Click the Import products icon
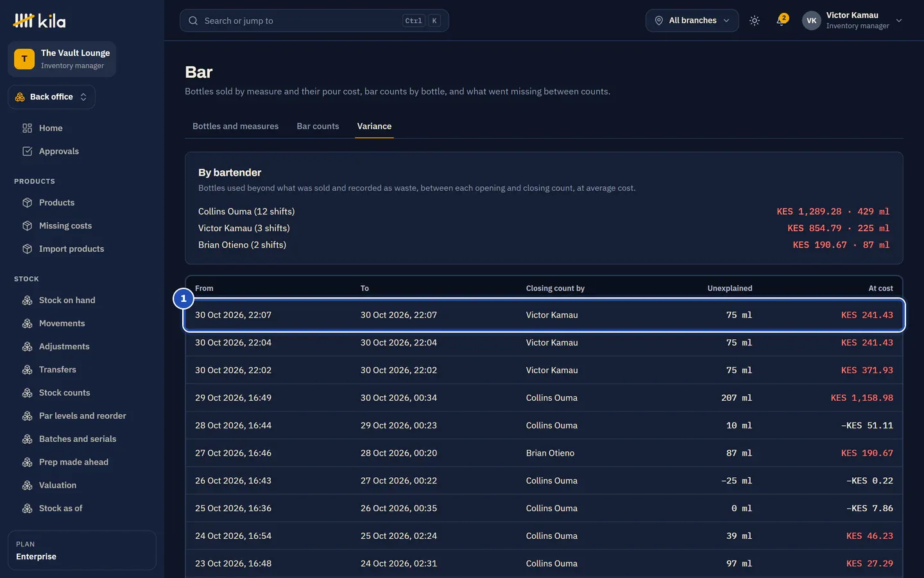This screenshot has width=924, height=578. tap(27, 249)
